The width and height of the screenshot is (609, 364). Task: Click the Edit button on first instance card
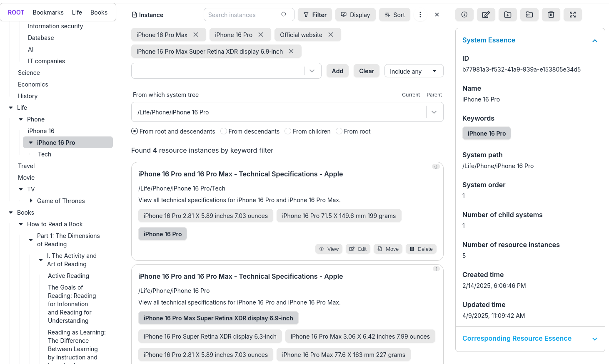pos(358,249)
